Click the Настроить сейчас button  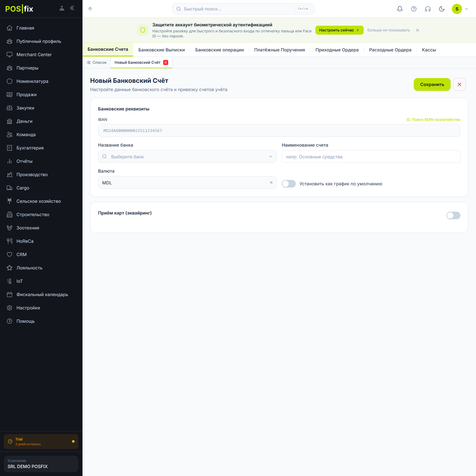339,30
